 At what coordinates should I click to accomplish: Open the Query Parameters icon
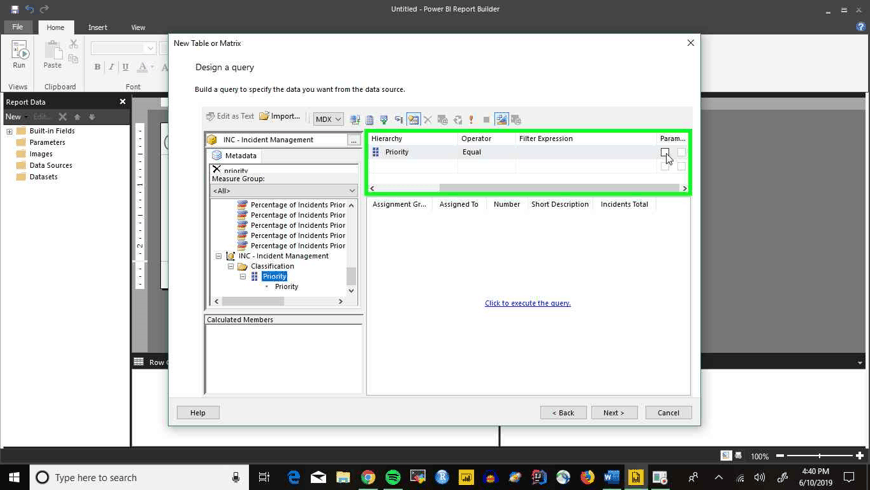point(443,120)
